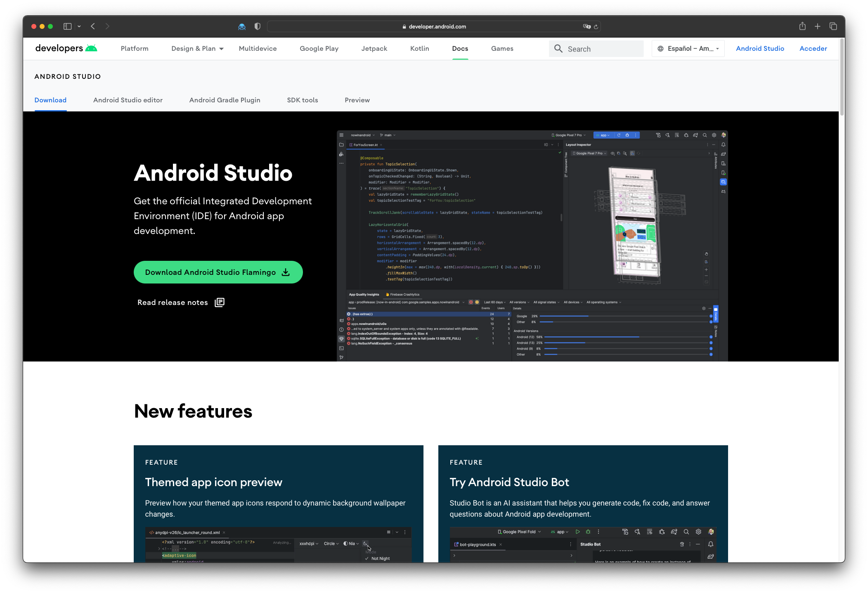The image size is (868, 593).
Task: Click the release notes document icon
Action: [220, 302]
